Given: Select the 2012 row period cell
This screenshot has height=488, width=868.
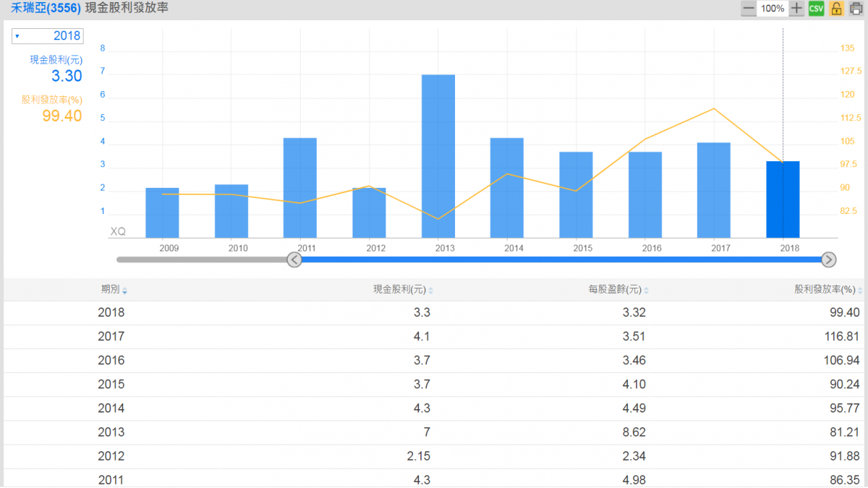Looking at the screenshot, I should 111,455.
